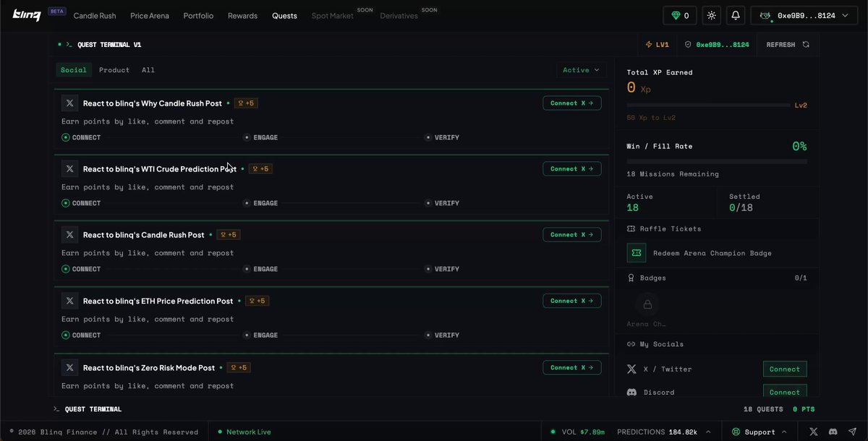Viewport: 868px width, 441px height.
Task: Click the "18 Missions Remaining" text
Action: pos(673,174)
